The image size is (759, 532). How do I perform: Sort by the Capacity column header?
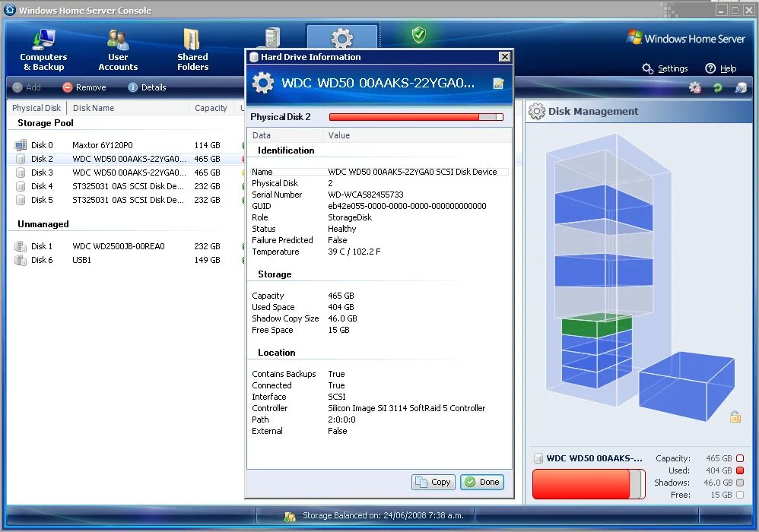coord(211,108)
